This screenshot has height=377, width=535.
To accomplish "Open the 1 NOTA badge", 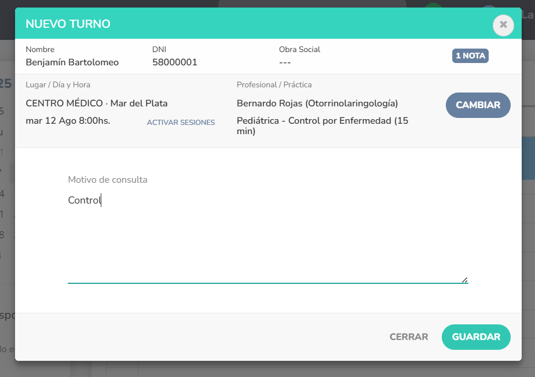I will [470, 56].
